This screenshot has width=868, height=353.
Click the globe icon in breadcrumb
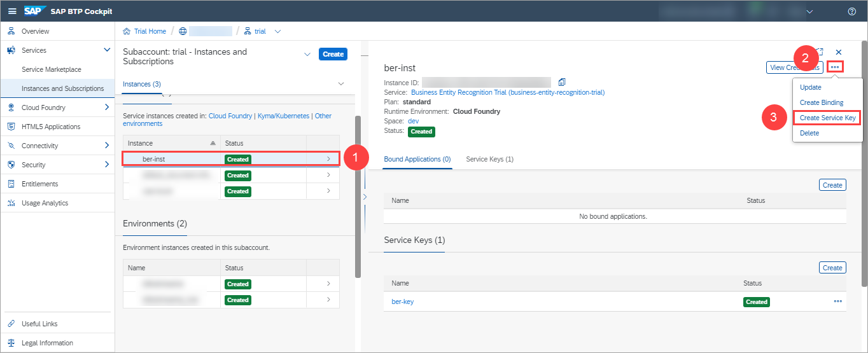(x=183, y=31)
